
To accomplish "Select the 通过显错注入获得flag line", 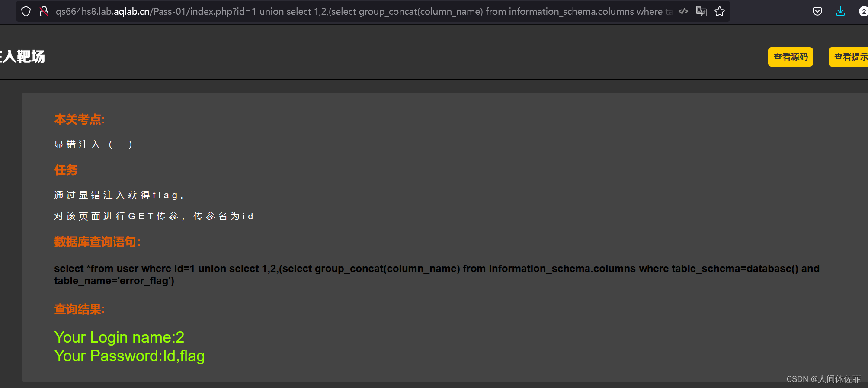I will pos(120,195).
